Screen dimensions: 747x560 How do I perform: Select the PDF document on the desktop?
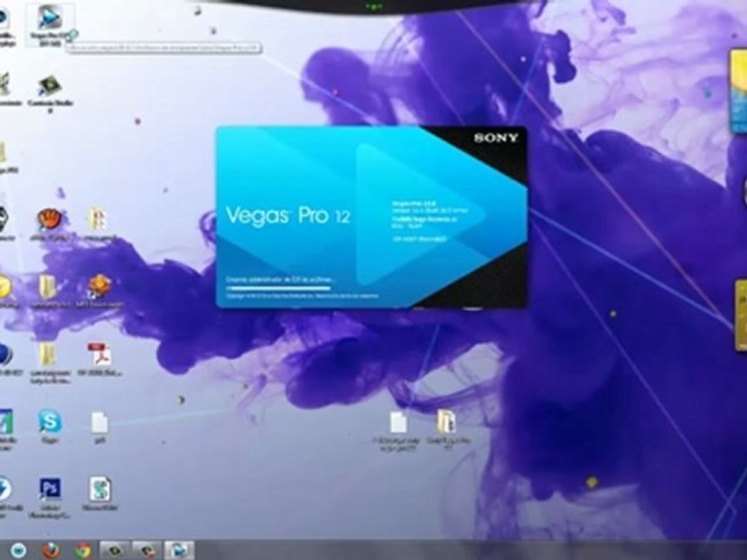pos(99,360)
